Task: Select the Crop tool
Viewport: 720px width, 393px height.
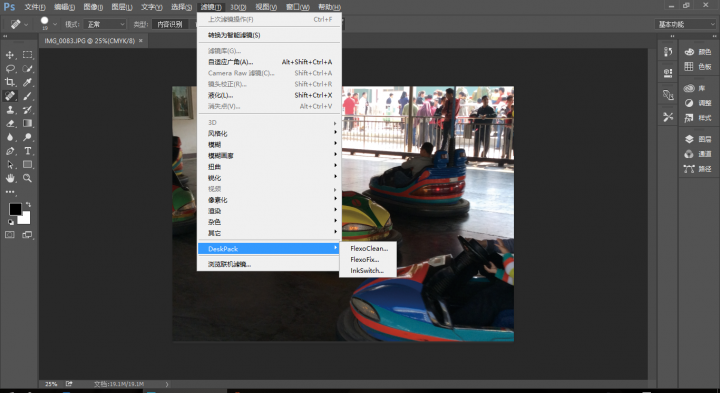Action: click(10, 82)
